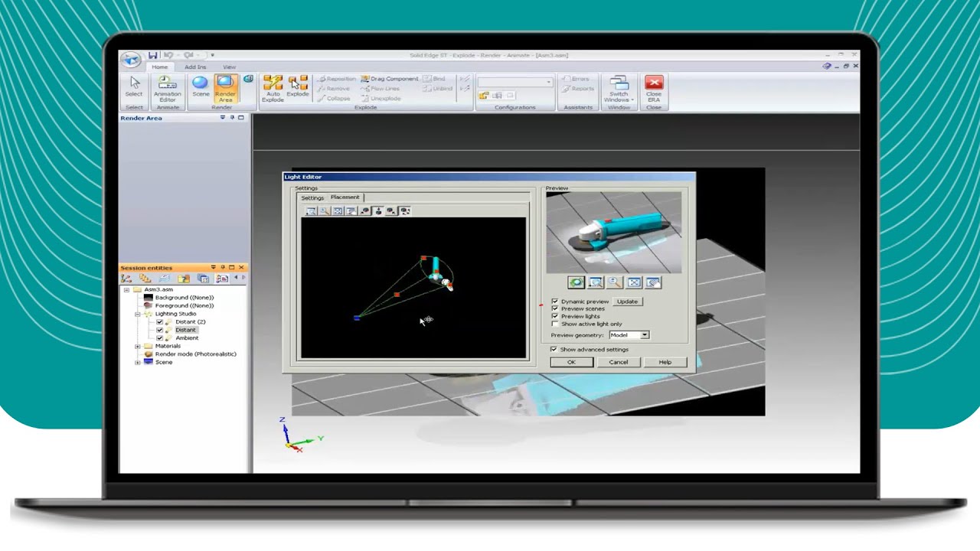Screen dimensions: 980x551
Task: Toggle Preview scenes checkbox
Action: tap(555, 308)
